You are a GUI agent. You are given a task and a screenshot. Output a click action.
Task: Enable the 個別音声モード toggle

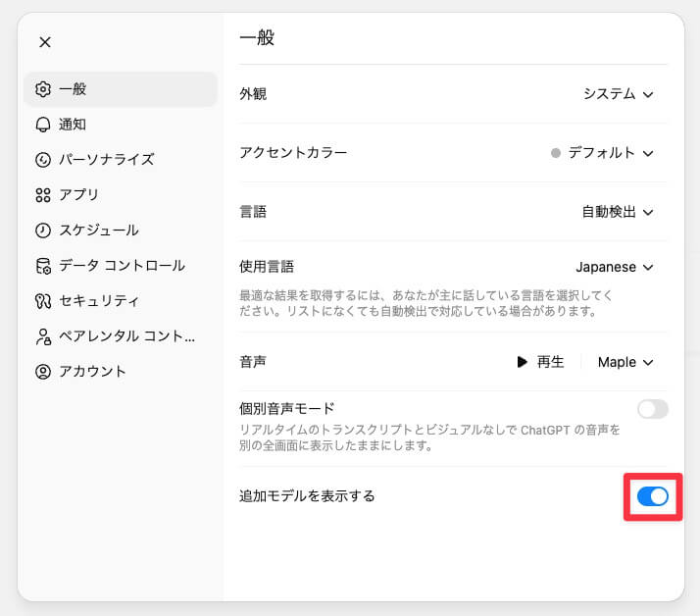(652, 409)
